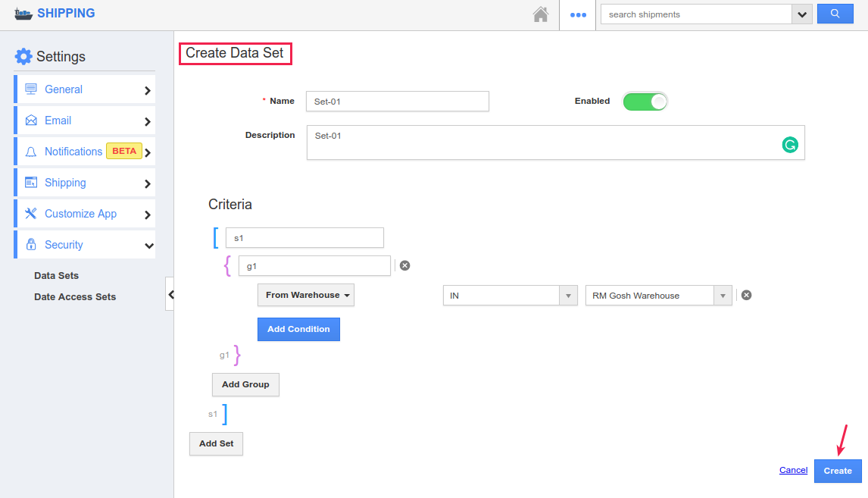868x498 pixels.
Task: Select Data Sets under Security
Action: (57, 276)
